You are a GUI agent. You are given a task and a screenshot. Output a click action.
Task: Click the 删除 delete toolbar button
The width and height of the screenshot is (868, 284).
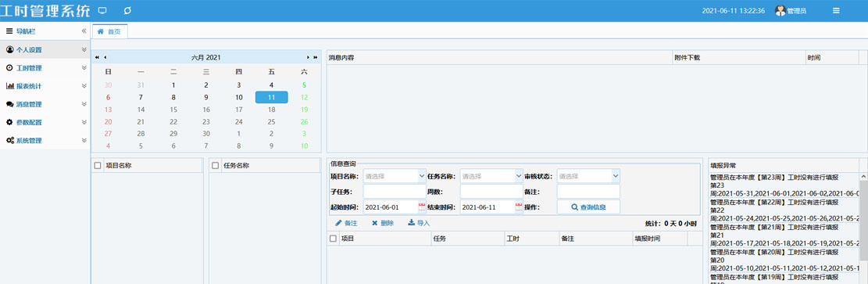pyautogui.click(x=383, y=223)
